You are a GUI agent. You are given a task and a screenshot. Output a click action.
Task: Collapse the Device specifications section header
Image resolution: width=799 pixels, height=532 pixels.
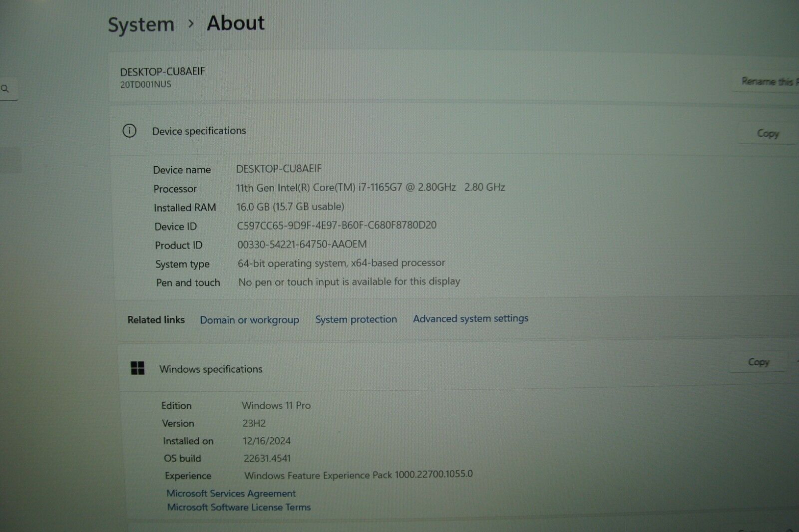point(454,131)
